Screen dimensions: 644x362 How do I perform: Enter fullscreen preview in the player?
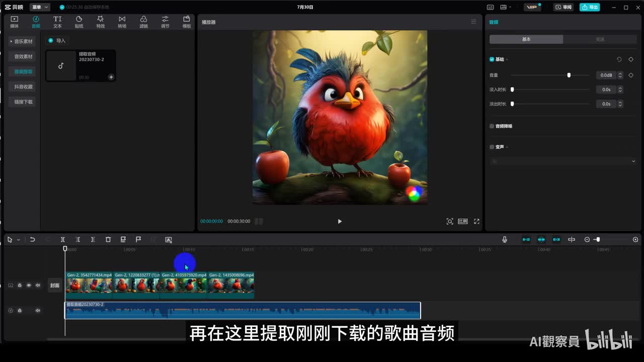point(476,221)
